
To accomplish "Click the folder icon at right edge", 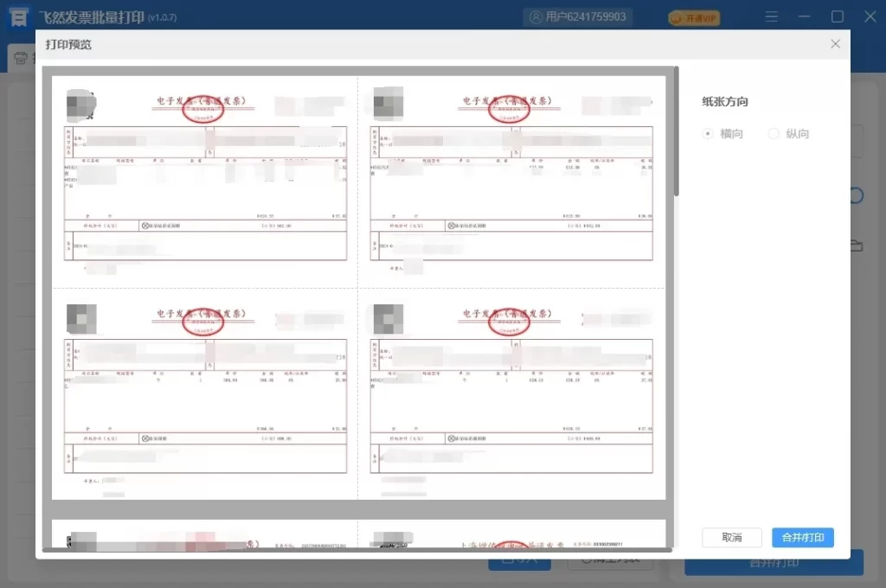I will pos(857,246).
